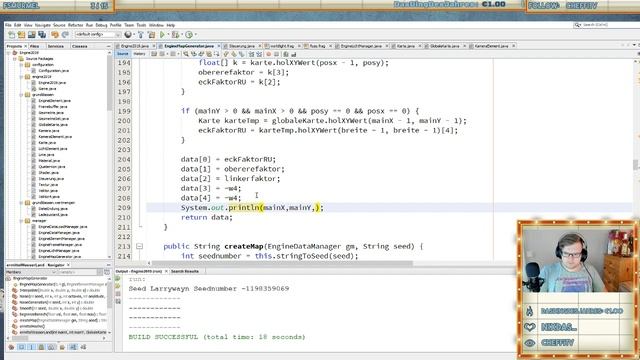This screenshot has height=360, width=640.
Task: Click line 209 System.out.println code
Action: pos(252,208)
